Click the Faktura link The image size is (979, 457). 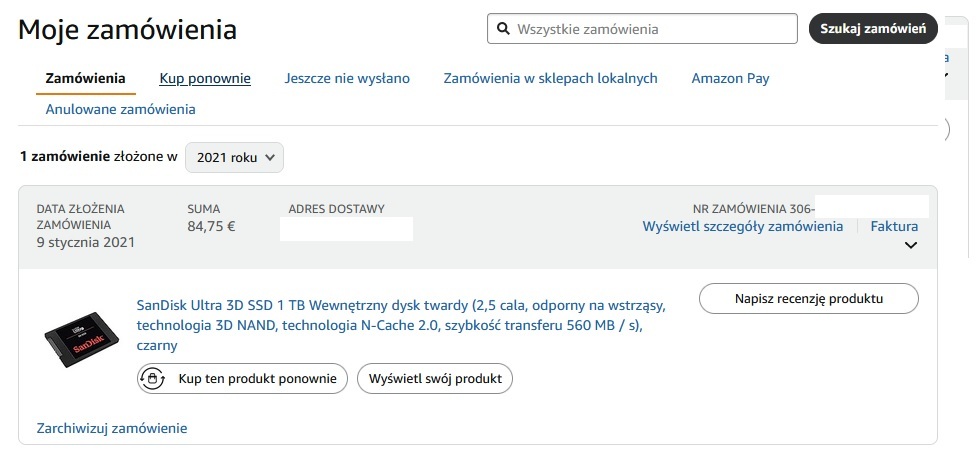(x=894, y=227)
